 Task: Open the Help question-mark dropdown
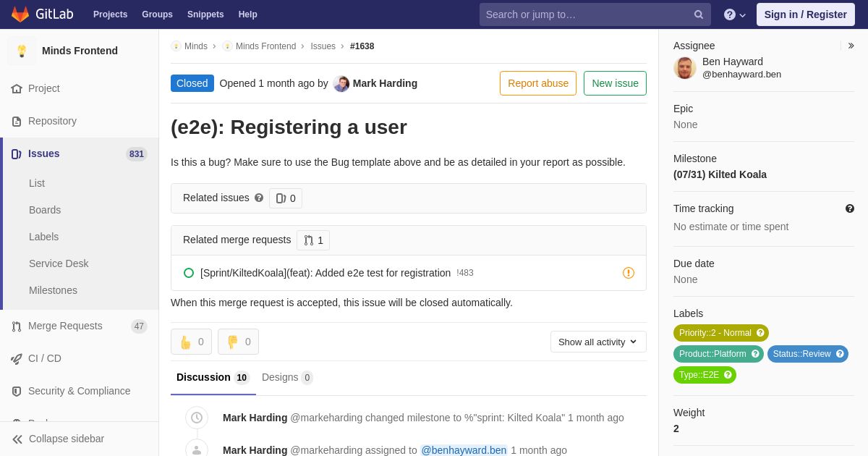point(735,14)
